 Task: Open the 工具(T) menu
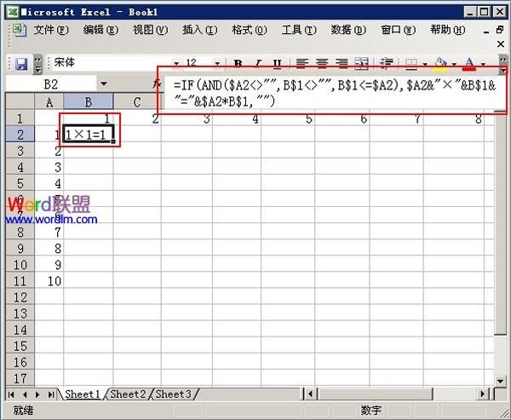tap(299, 30)
